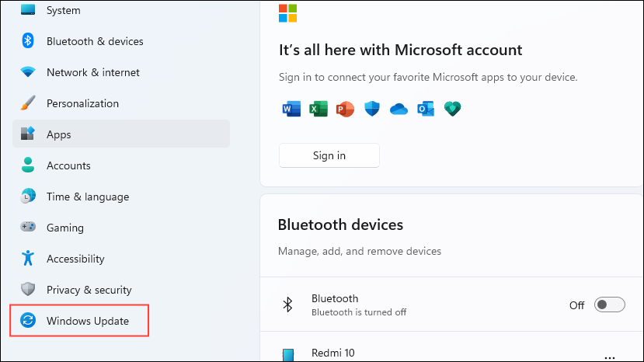Click the Microsoft logo icon

click(x=287, y=13)
